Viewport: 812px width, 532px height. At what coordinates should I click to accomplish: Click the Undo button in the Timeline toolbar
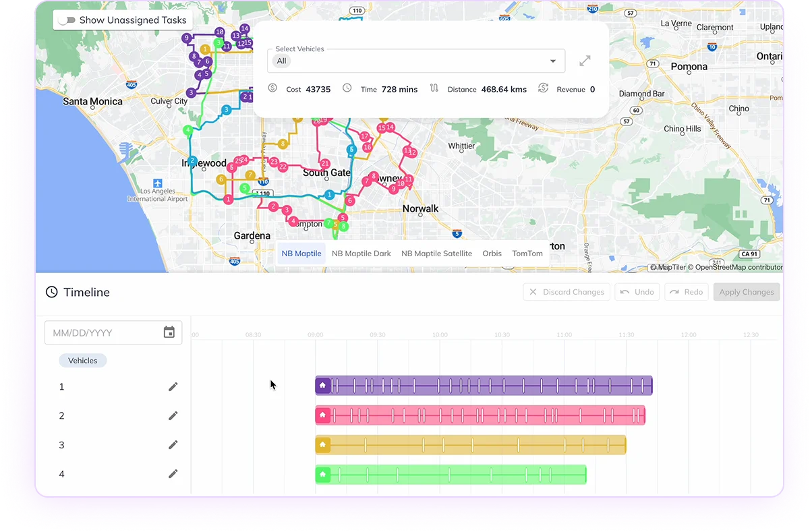point(637,291)
